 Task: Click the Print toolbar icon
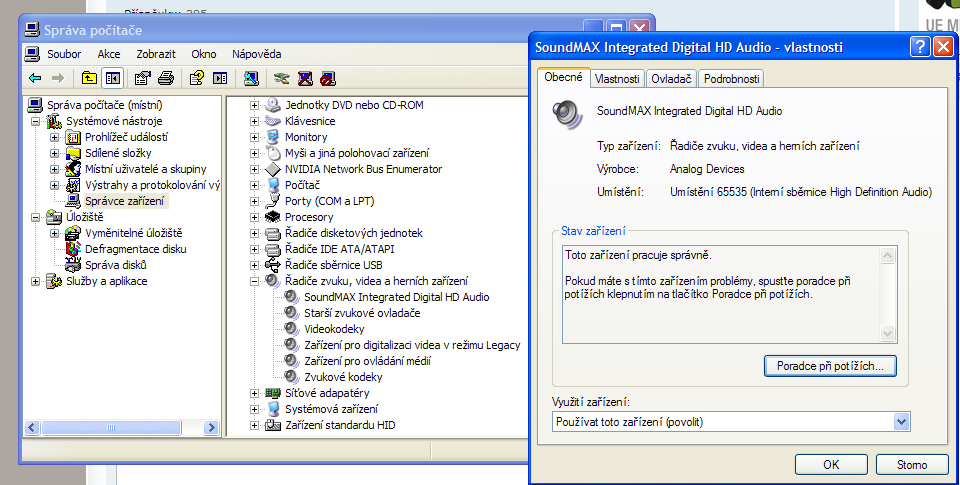point(166,78)
